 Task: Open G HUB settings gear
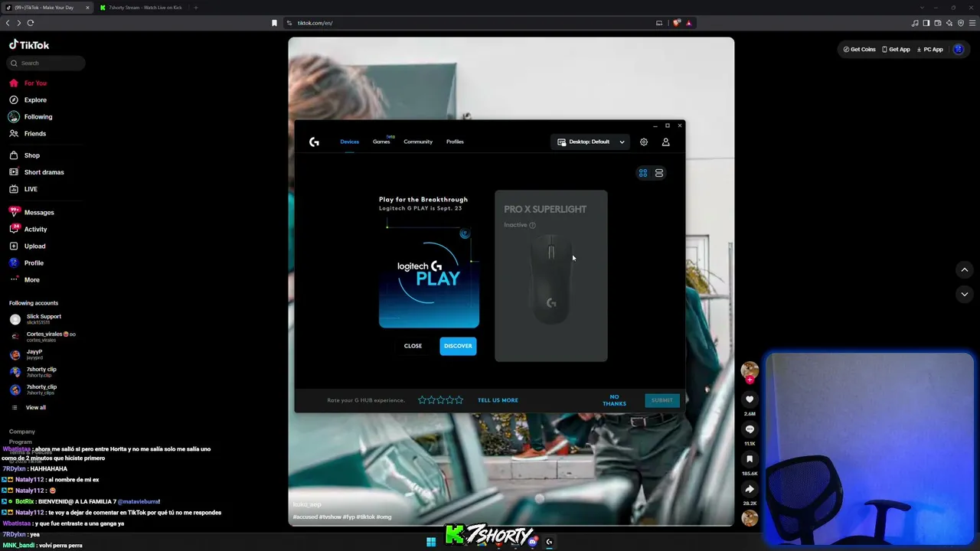tap(644, 142)
